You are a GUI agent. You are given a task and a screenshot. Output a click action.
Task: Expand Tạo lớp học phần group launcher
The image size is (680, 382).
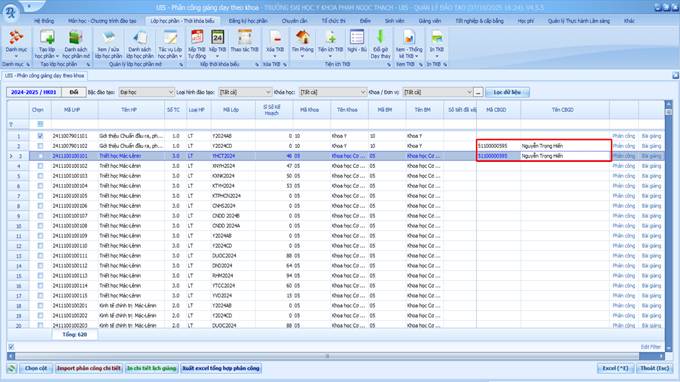tap(88, 65)
